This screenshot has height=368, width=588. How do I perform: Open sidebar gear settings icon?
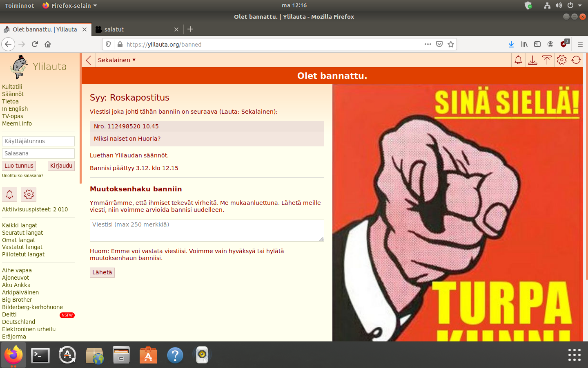pyautogui.click(x=29, y=194)
